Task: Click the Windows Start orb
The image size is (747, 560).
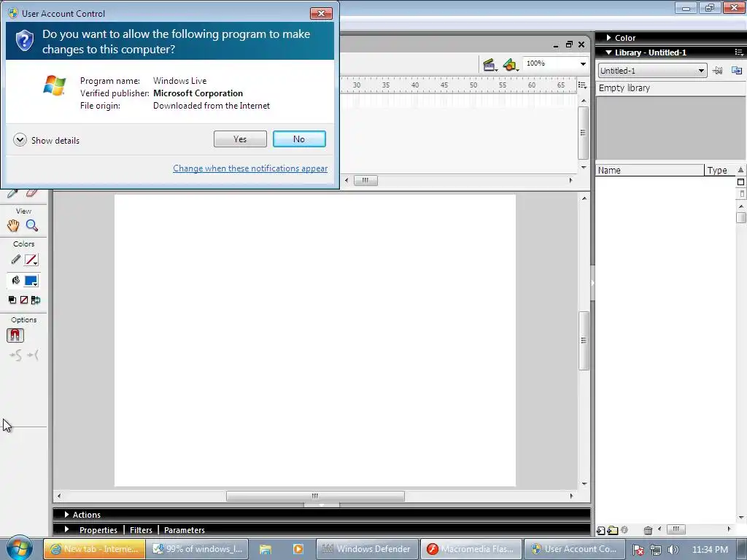Action: (20, 548)
